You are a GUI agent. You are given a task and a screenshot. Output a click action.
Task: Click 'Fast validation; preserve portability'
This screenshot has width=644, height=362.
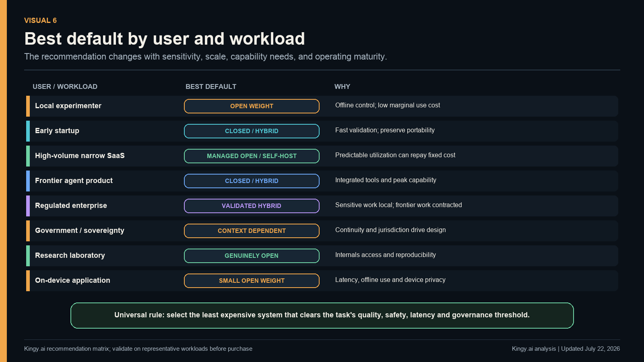pos(385,130)
